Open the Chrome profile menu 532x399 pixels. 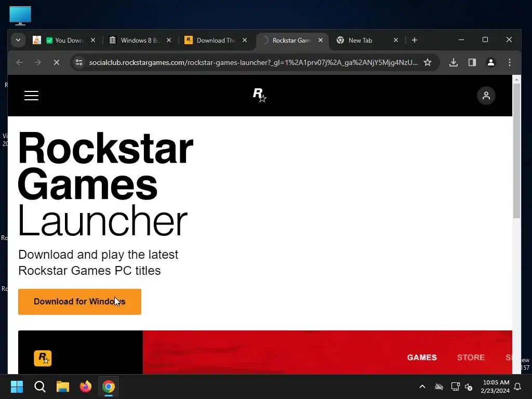[x=490, y=62]
